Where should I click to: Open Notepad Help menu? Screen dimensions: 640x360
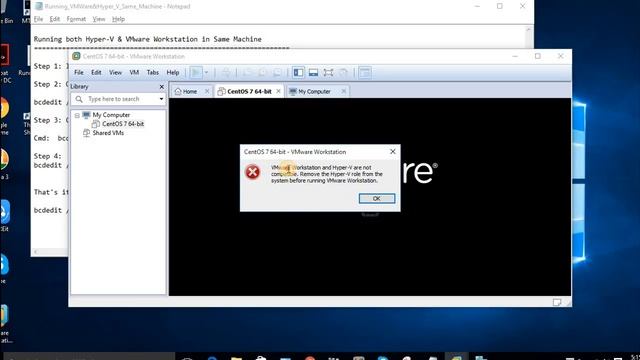tap(118, 19)
